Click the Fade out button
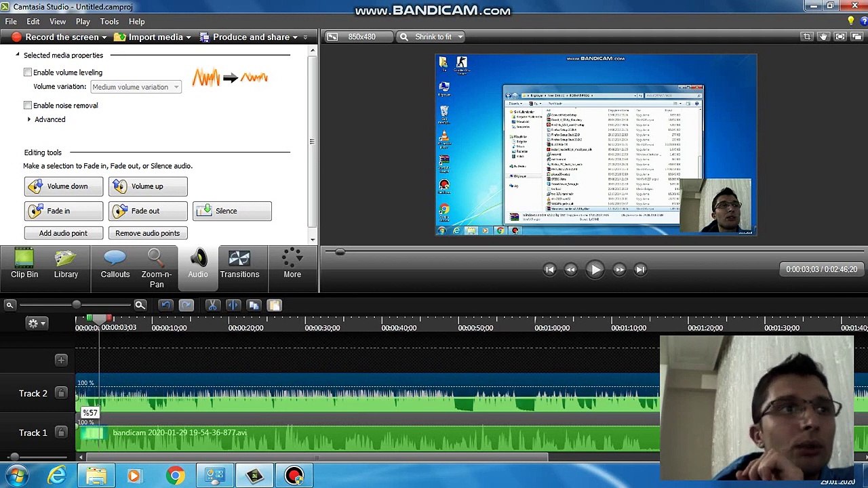This screenshot has height=488, width=868. tap(148, 211)
